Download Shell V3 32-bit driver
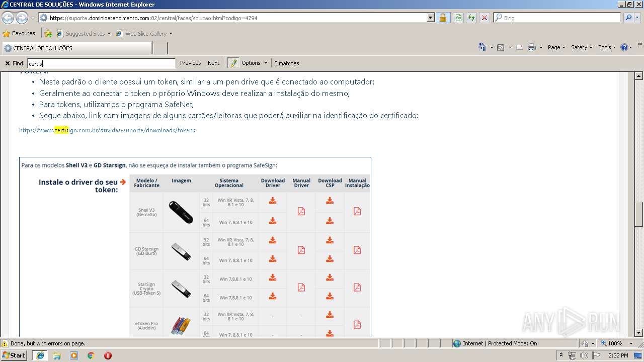This screenshot has width=644, height=362. tap(273, 201)
